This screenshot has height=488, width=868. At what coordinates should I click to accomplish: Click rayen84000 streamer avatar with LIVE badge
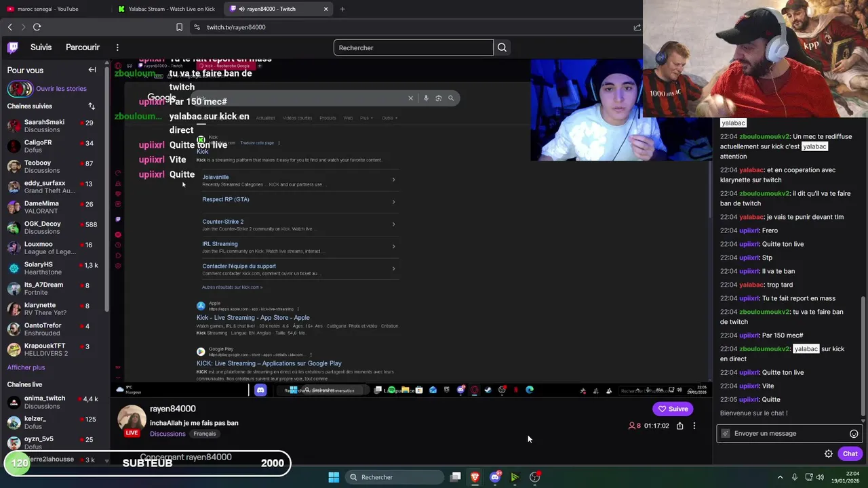point(132,421)
